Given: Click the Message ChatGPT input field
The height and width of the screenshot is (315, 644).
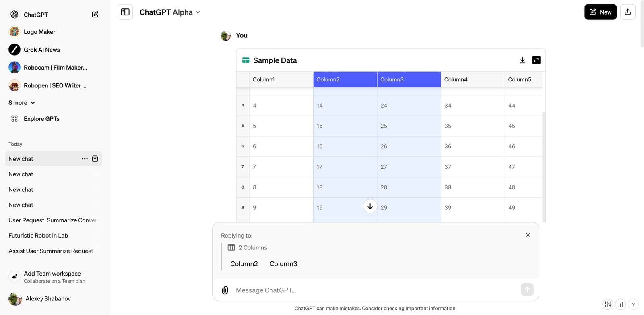Looking at the screenshot, I should coord(362,290).
